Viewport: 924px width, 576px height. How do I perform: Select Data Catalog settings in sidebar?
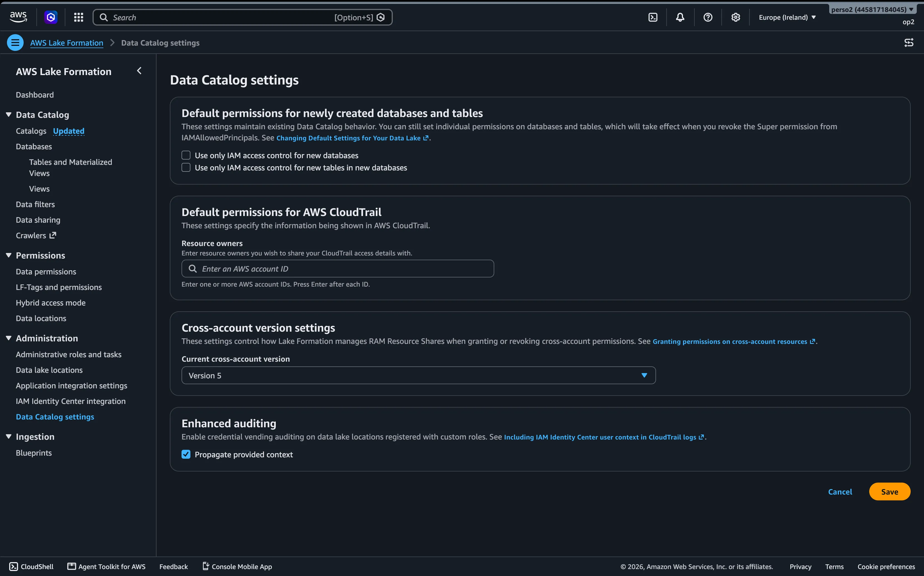(x=55, y=417)
